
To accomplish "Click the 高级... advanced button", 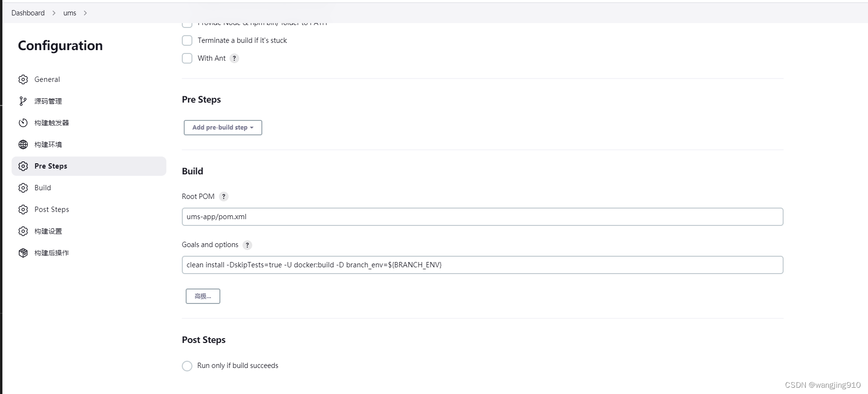I will 203,296.
